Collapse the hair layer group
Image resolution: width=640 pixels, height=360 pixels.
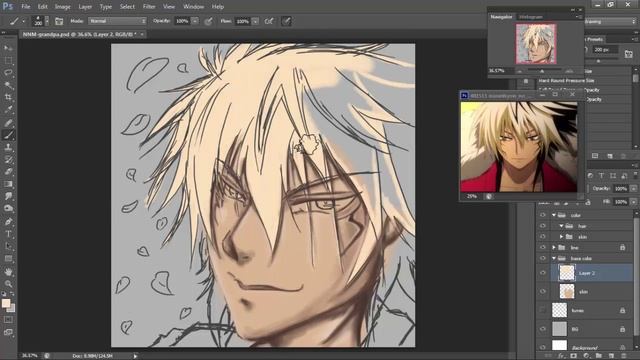tap(561, 226)
